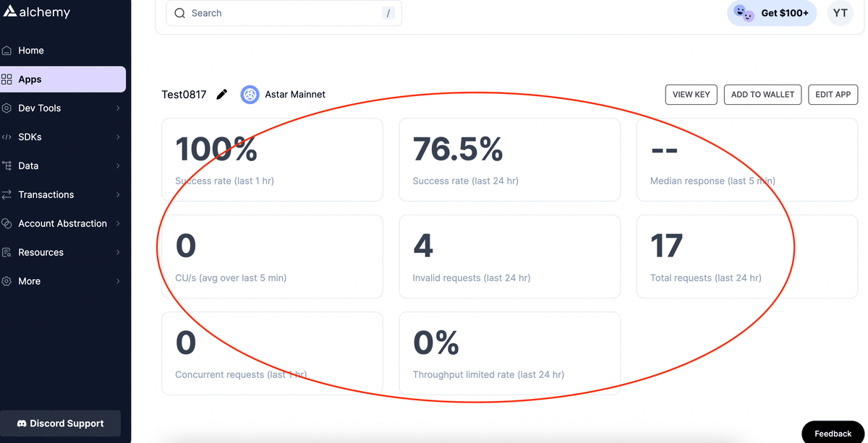Click the More gear icon
Viewport: 868px width, 443px height.
[x=7, y=281]
